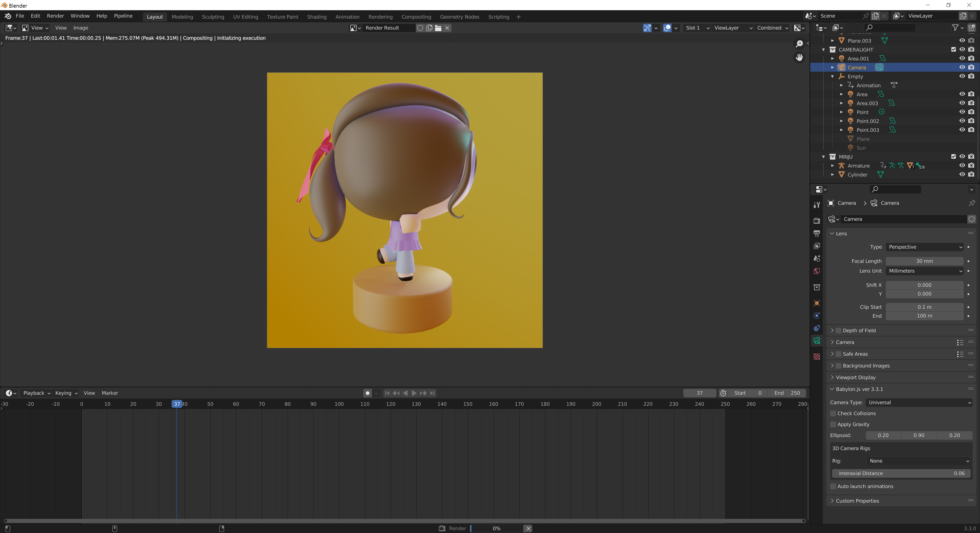This screenshot has width=980, height=533.
Task: Open the Texture properties checker icon
Action: point(816,357)
